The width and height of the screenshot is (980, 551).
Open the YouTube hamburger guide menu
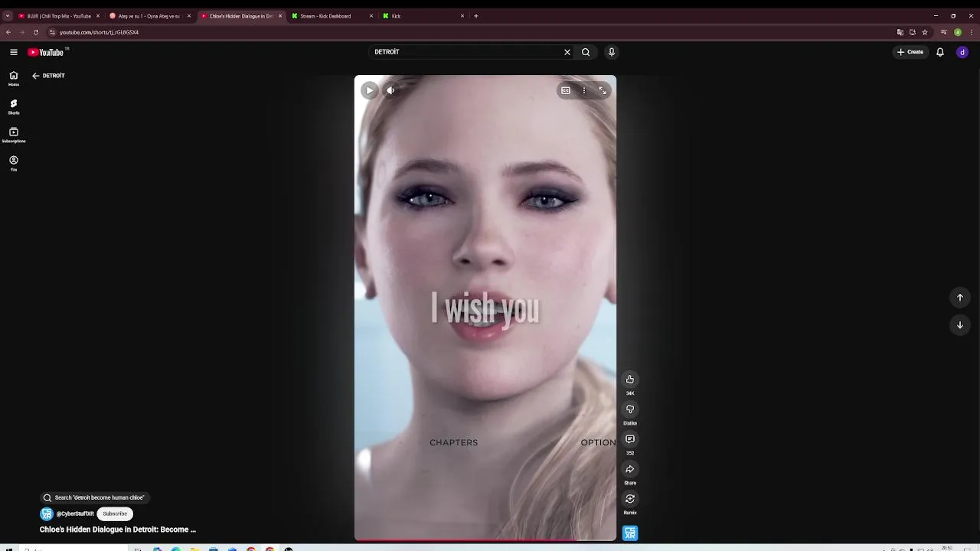pyautogui.click(x=14, y=52)
